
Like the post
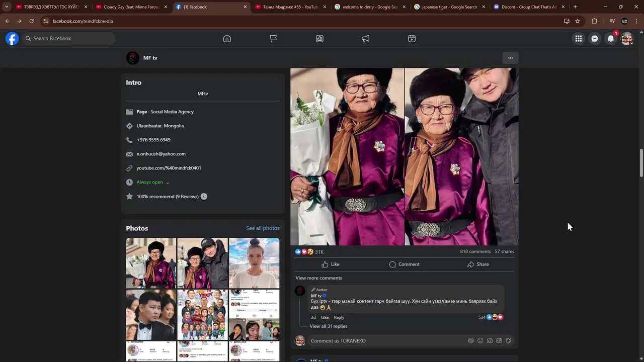(x=331, y=264)
